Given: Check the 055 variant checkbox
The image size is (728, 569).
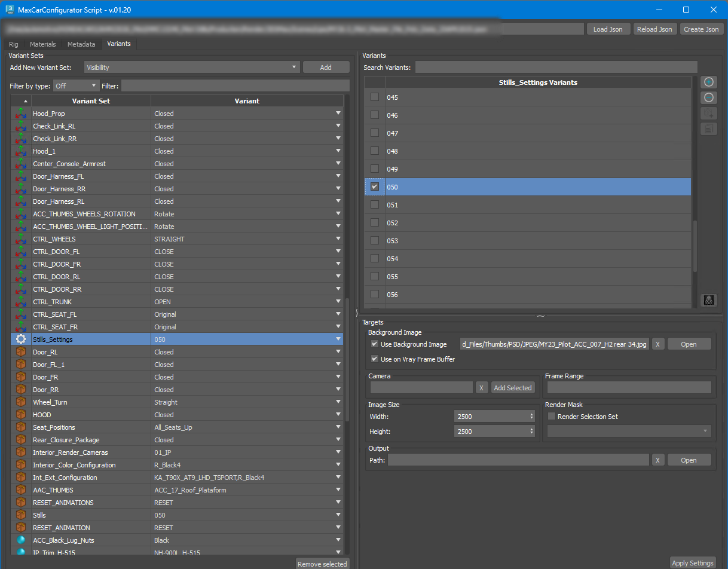Looking at the screenshot, I should pyautogui.click(x=375, y=276).
